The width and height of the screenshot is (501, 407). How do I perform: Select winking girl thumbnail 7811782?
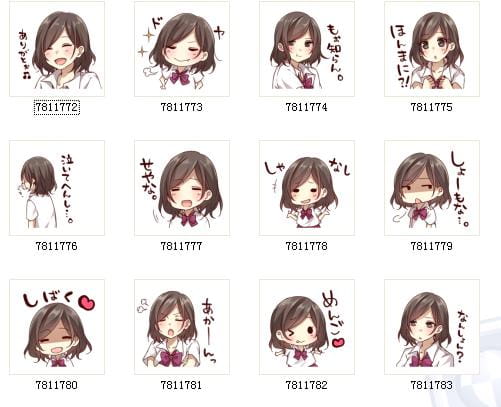click(x=307, y=327)
